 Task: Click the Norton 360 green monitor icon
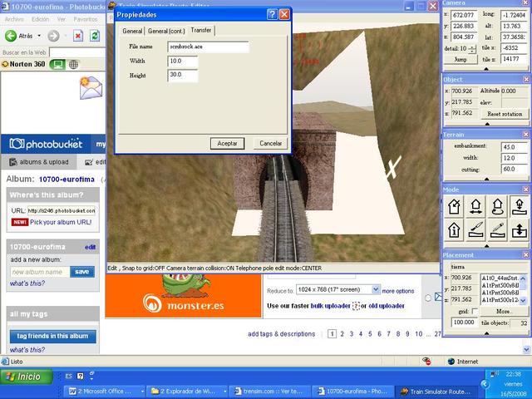[x=57, y=64]
